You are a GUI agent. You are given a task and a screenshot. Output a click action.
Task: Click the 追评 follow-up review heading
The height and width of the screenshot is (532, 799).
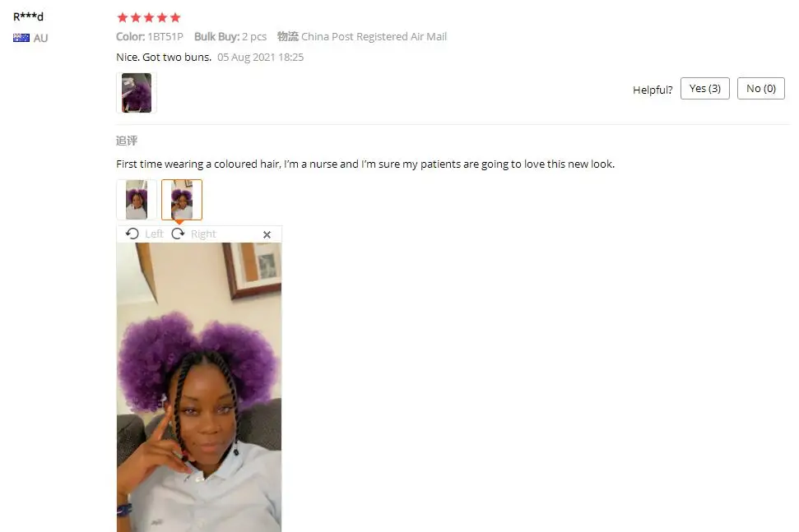[x=127, y=141]
